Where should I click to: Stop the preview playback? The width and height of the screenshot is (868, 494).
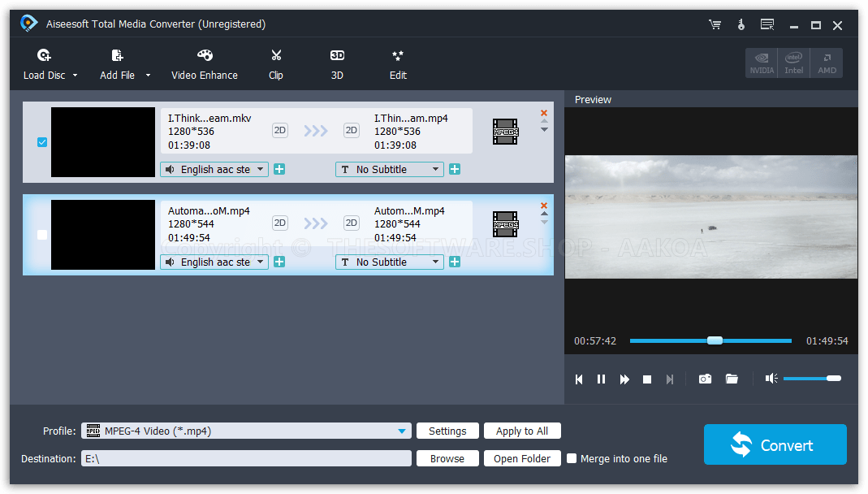coord(647,379)
